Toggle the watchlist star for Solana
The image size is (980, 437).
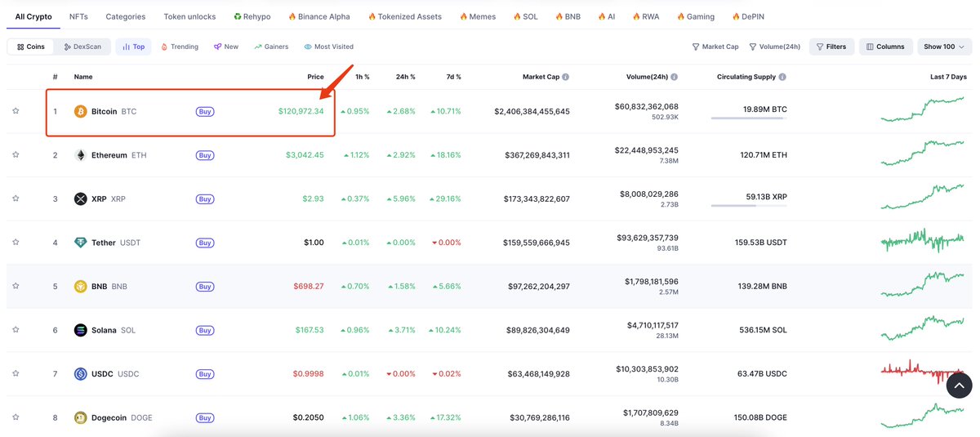(16, 330)
